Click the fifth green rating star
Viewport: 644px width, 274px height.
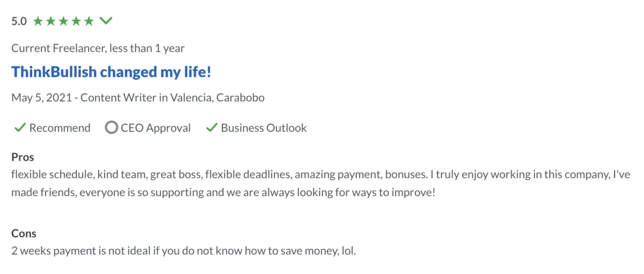(x=89, y=21)
